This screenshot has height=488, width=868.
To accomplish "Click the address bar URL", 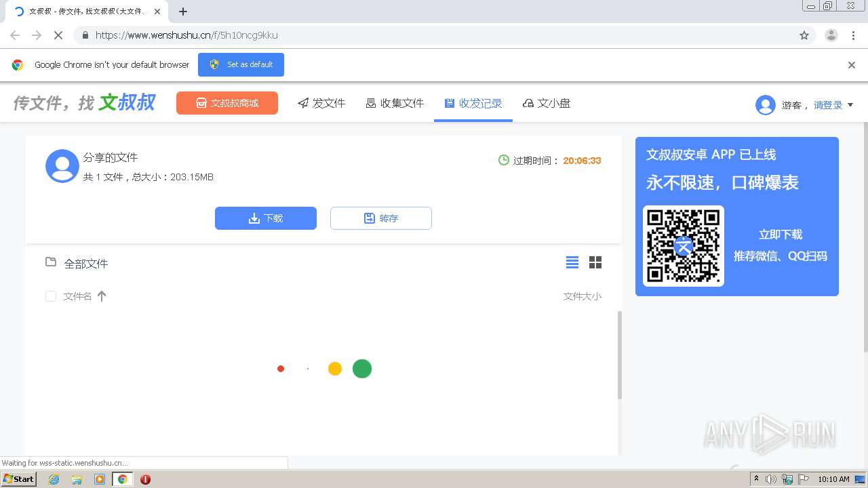I will [x=186, y=35].
